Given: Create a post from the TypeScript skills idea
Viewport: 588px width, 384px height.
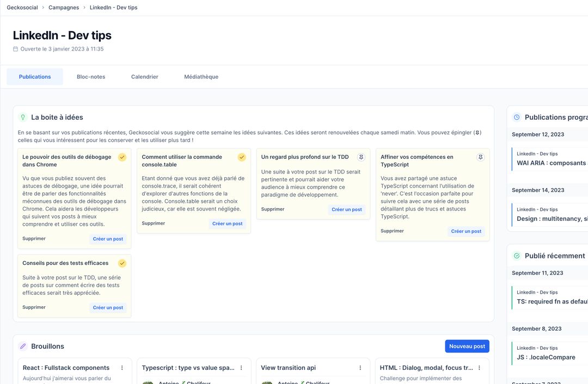Looking at the screenshot, I should point(466,232).
